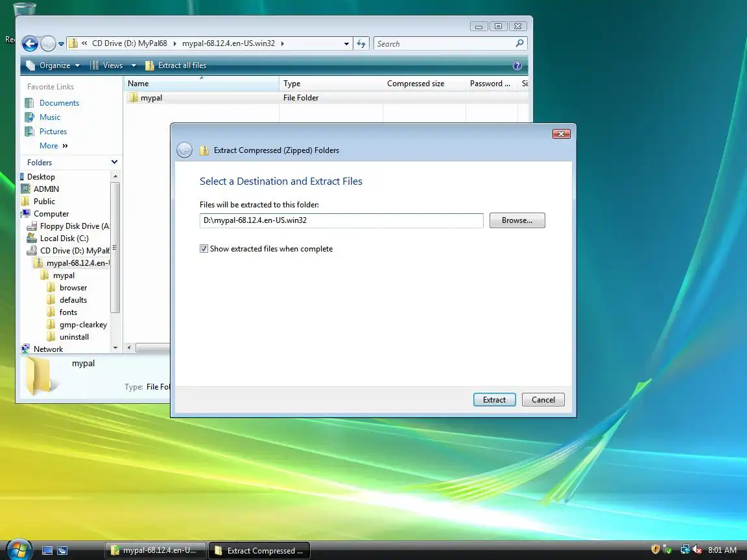This screenshot has height=560, width=747.
Task: Click Show Desktop quick launch icon
Action: (47, 550)
